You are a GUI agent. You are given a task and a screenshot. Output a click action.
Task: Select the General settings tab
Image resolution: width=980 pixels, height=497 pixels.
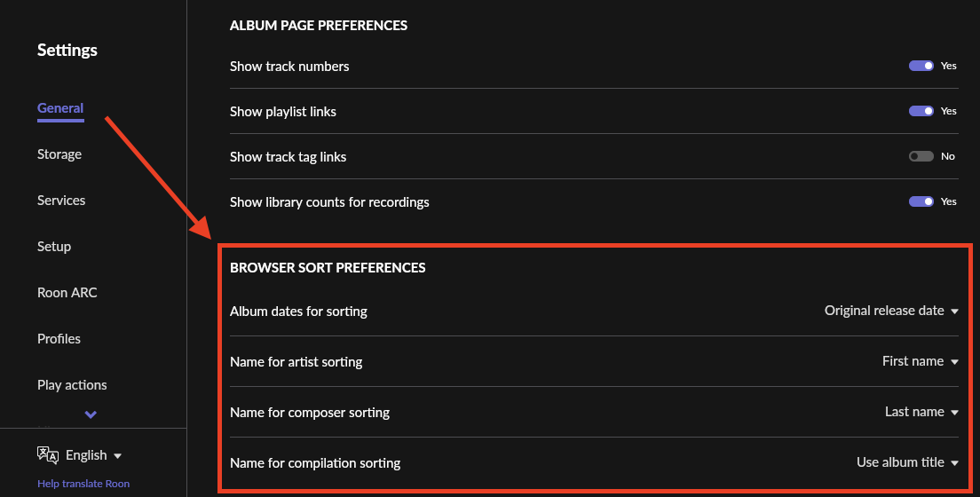[60, 108]
